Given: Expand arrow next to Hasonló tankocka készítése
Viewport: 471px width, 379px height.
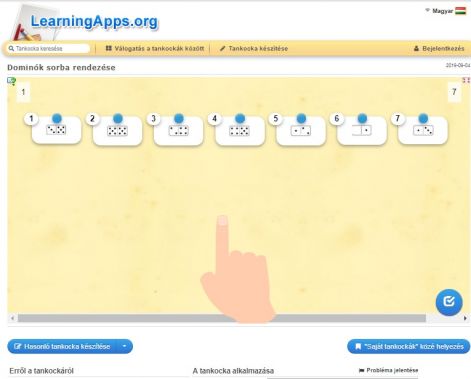Looking at the screenshot, I should [x=124, y=346].
